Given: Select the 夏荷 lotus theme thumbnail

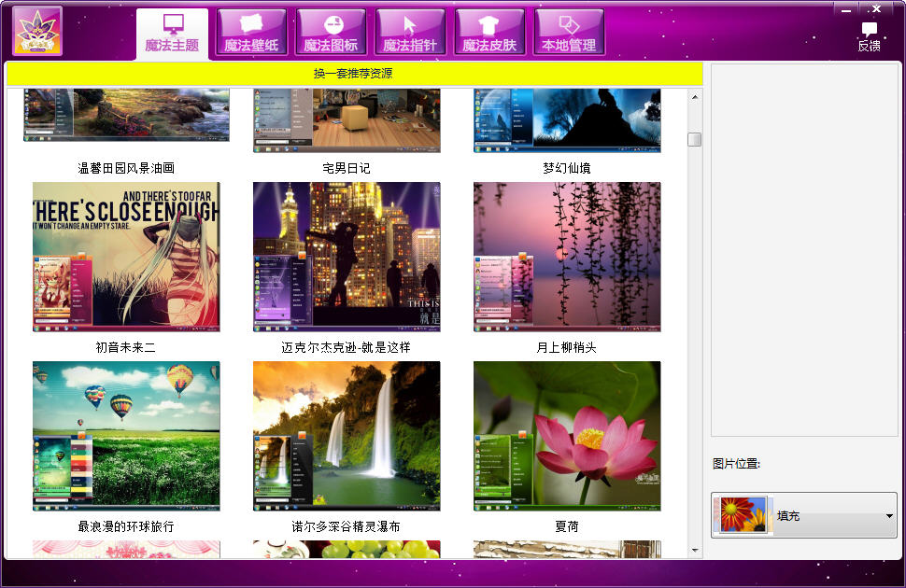Looking at the screenshot, I should click(x=567, y=436).
